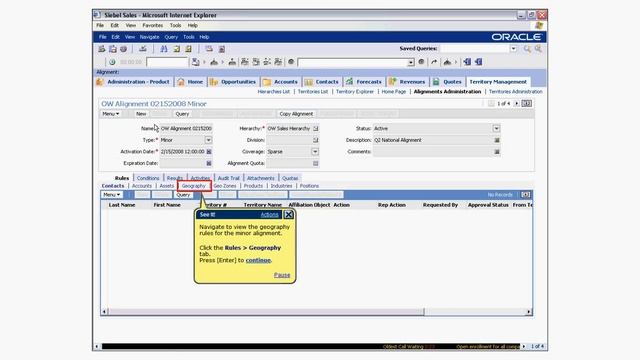Click the Approval Status column header
Image resolution: width=640 pixels, height=360 pixels.
point(488,205)
